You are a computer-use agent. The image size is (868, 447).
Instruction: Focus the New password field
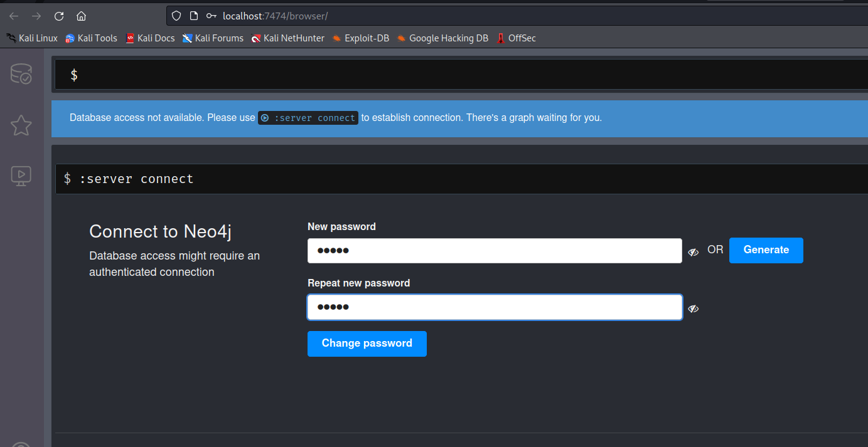click(x=495, y=251)
